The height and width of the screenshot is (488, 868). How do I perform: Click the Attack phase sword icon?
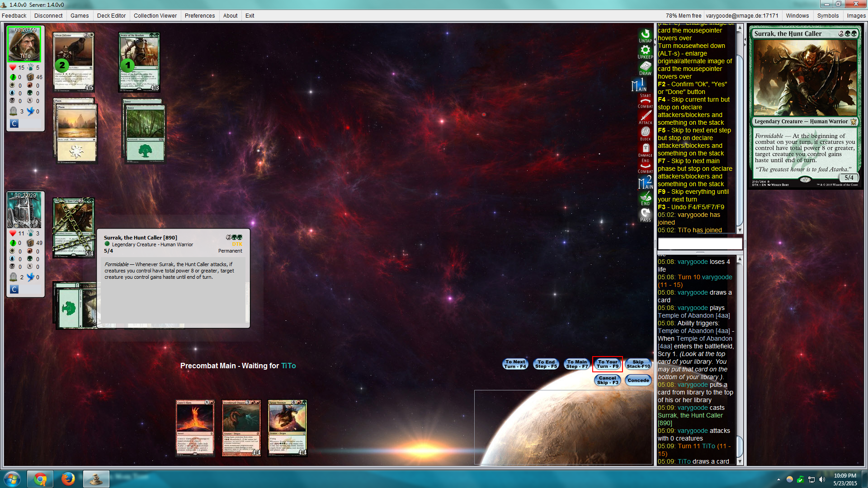pos(645,117)
